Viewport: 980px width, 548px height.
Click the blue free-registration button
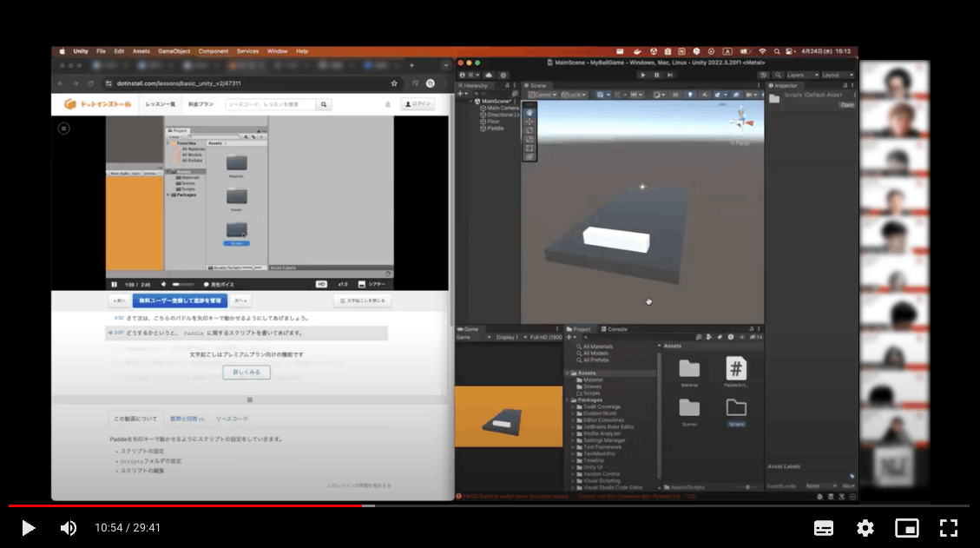point(180,300)
